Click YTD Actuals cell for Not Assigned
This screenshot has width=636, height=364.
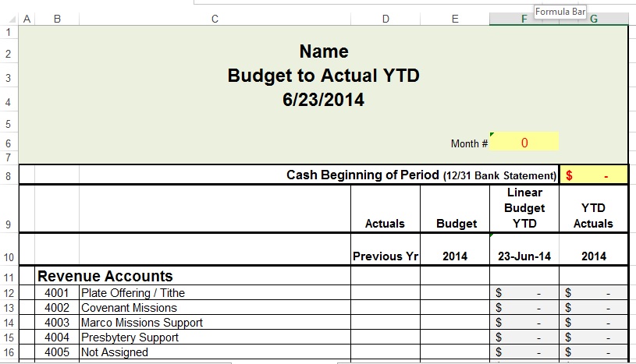tap(594, 352)
